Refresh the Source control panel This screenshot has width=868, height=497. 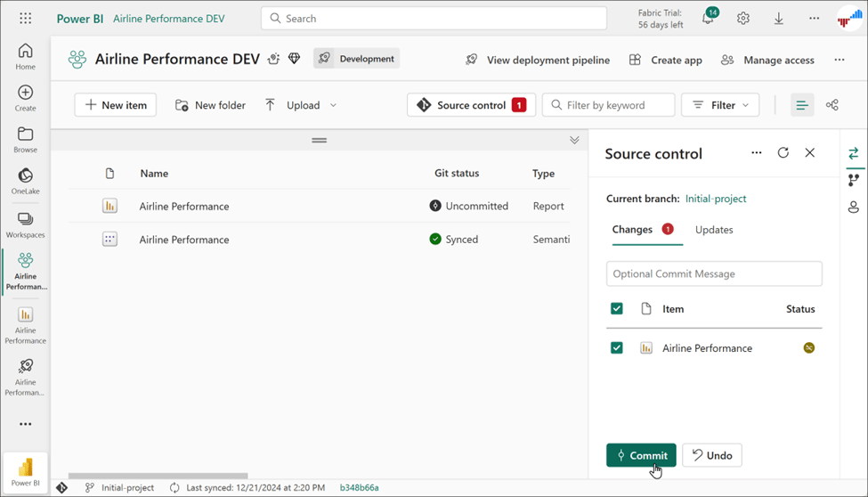pos(783,152)
